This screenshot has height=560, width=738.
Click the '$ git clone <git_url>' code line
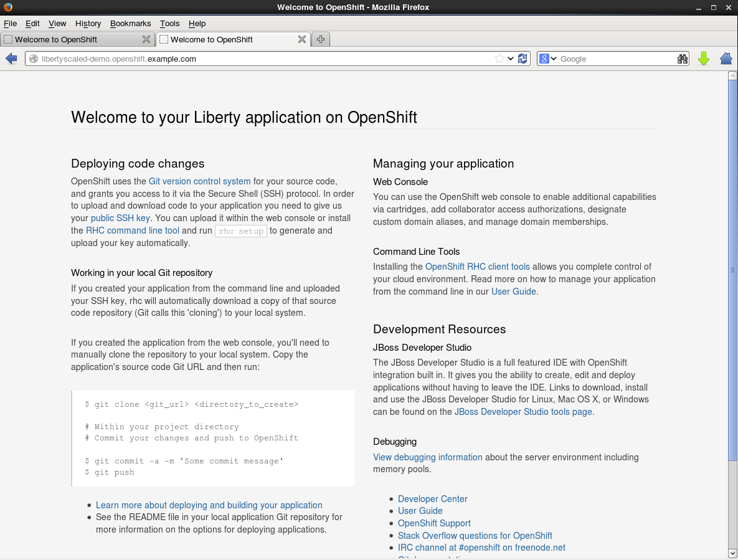click(x=192, y=404)
